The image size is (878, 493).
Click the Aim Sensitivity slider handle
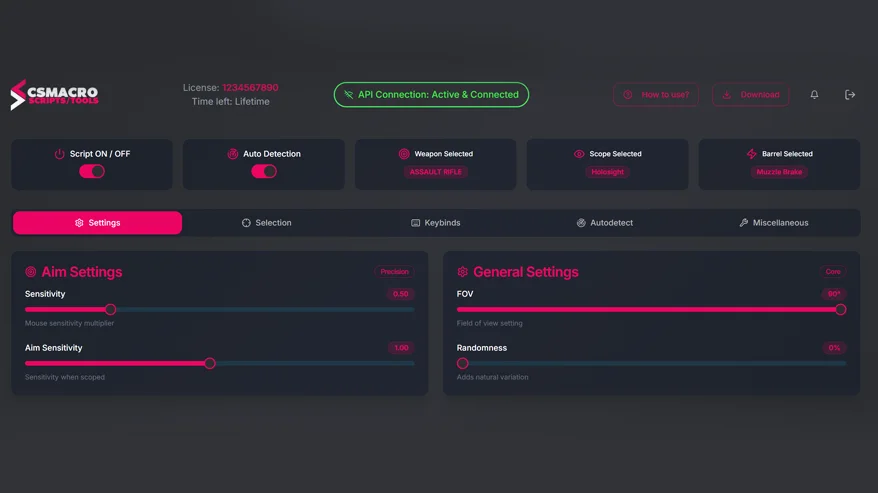[210, 364]
